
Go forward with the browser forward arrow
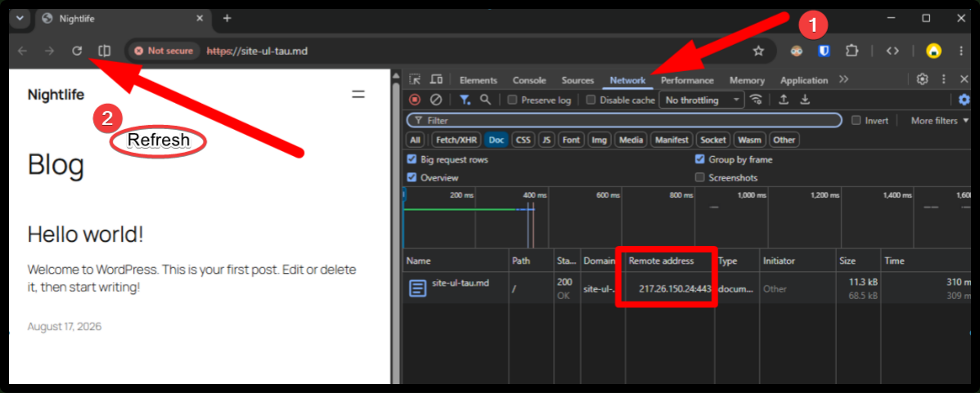point(49,51)
